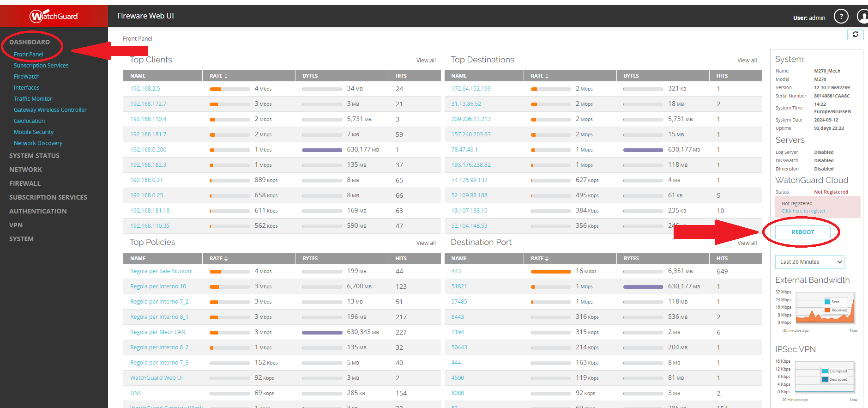Open client 192.168.0.200 in Top Clients

tap(148, 150)
